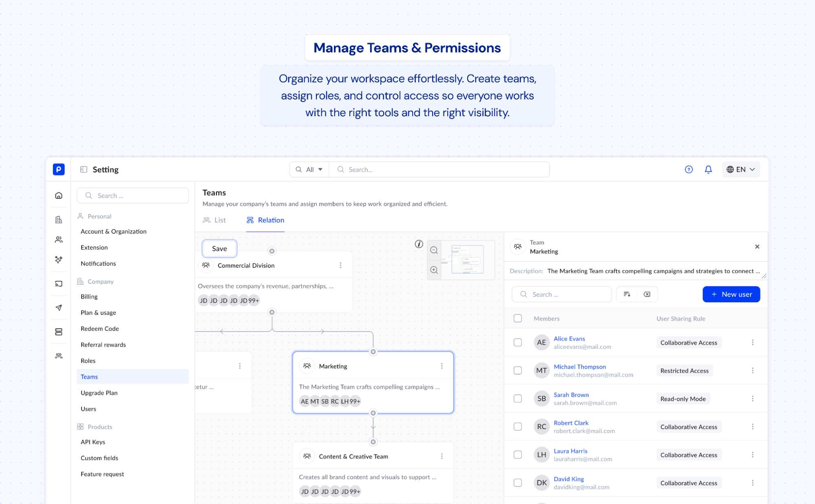Select the building/organization icon in the sidebar

(58, 219)
